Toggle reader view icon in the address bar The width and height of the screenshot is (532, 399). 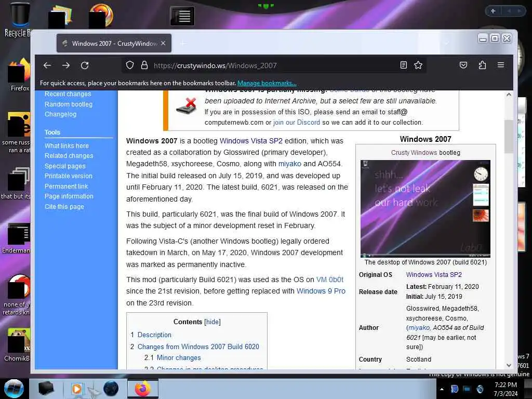[x=403, y=65]
